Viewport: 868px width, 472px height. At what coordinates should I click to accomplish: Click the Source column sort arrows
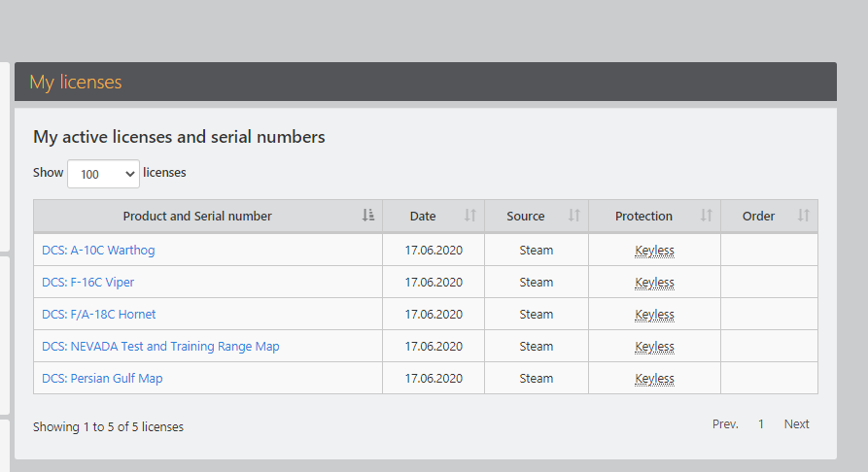coord(574,216)
